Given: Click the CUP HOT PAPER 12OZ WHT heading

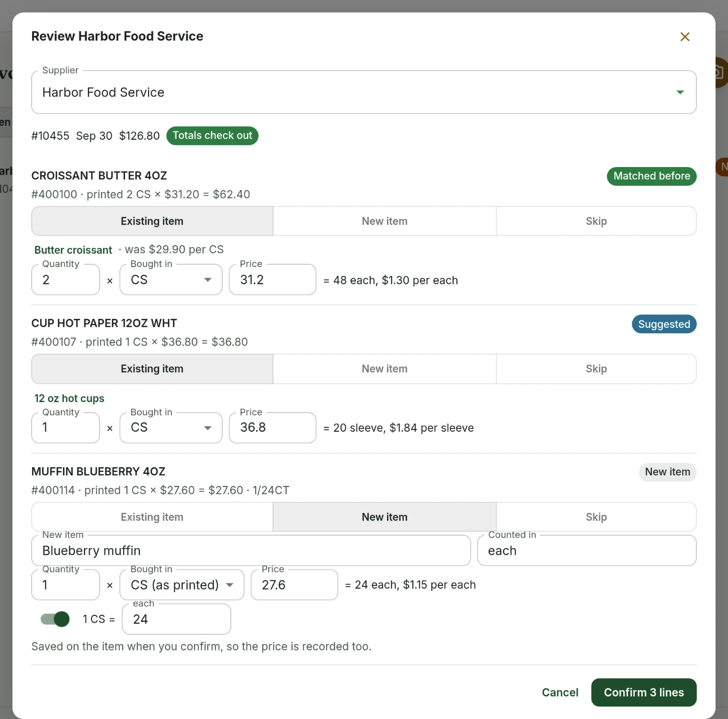Looking at the screenshot, I should point(104,323).
